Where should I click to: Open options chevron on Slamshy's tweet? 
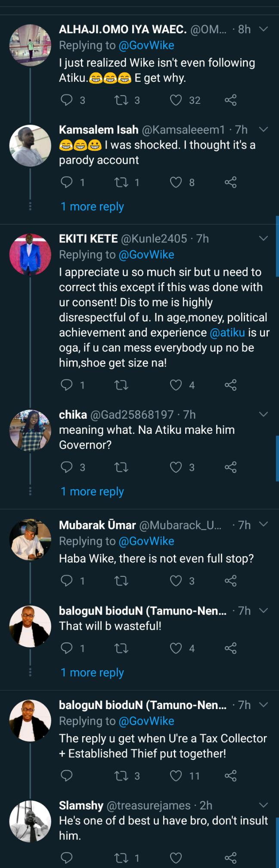[263, 805]
